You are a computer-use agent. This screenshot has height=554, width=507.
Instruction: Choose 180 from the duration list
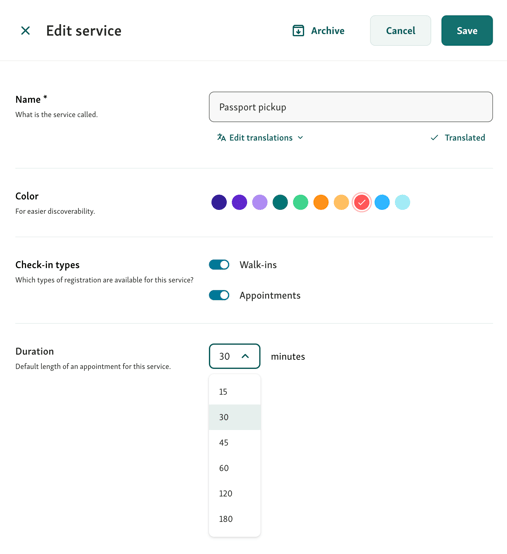coord(235,519)
